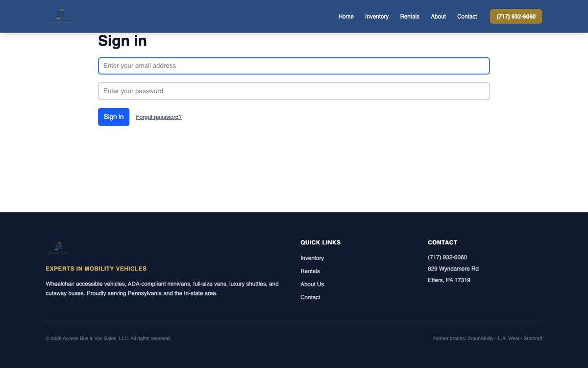Call the (717) 932-6060 header button
588x368 pixels.
(x=516, y=16)
